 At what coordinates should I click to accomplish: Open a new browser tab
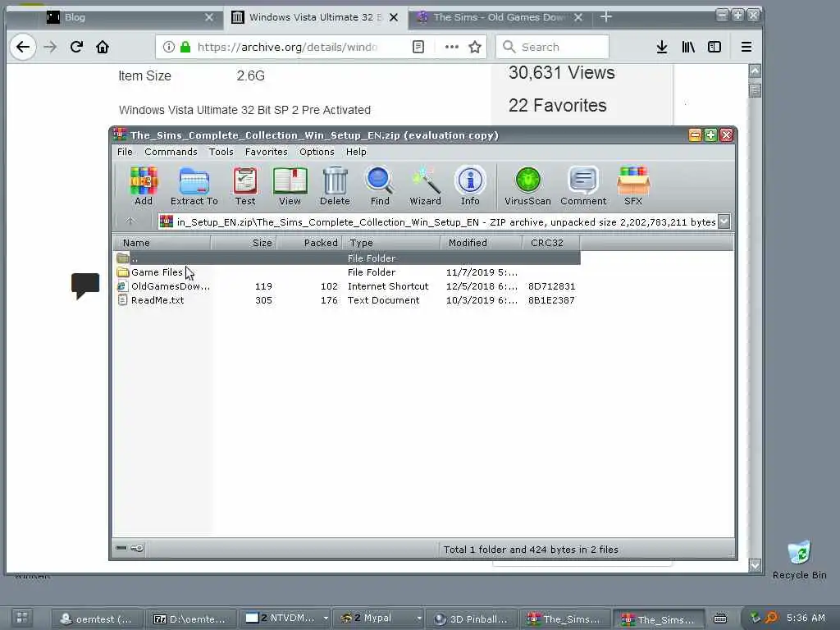(x=606, y=17)
